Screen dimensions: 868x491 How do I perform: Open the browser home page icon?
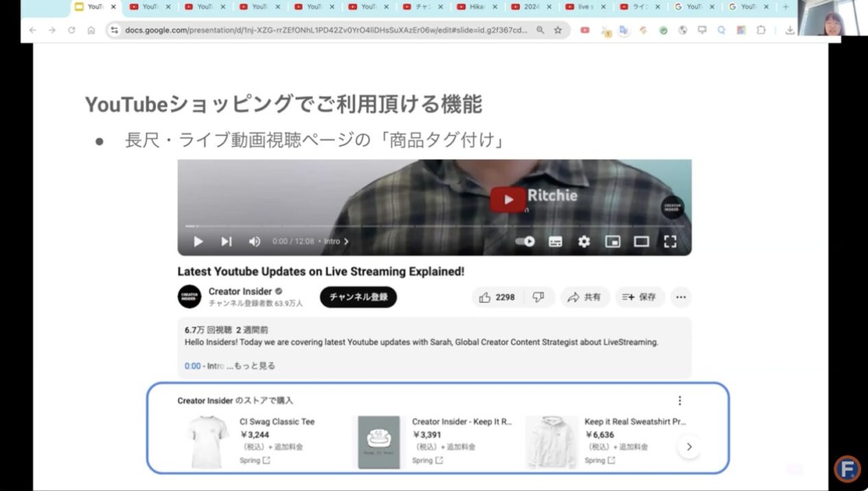click(92, 30)
